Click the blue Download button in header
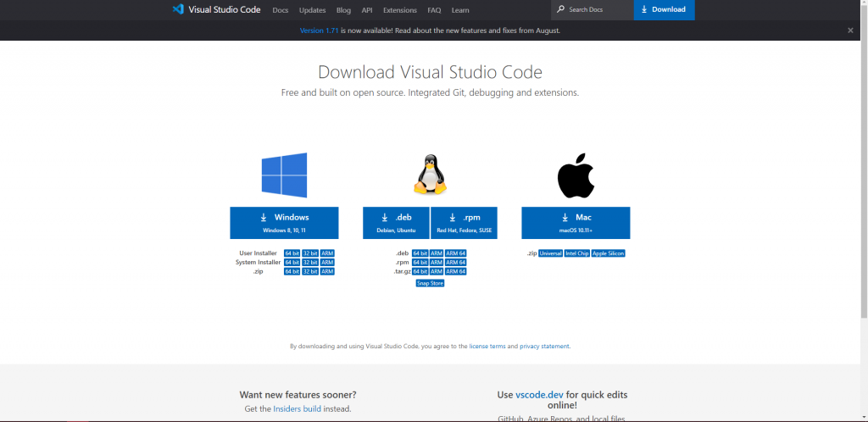 point(665,9)
